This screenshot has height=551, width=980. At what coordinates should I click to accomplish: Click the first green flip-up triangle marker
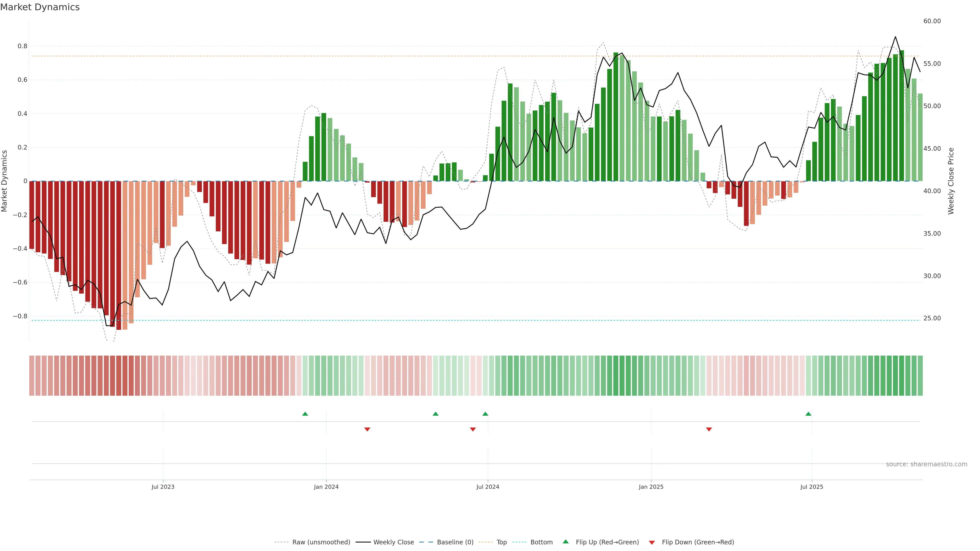[305, 414]
